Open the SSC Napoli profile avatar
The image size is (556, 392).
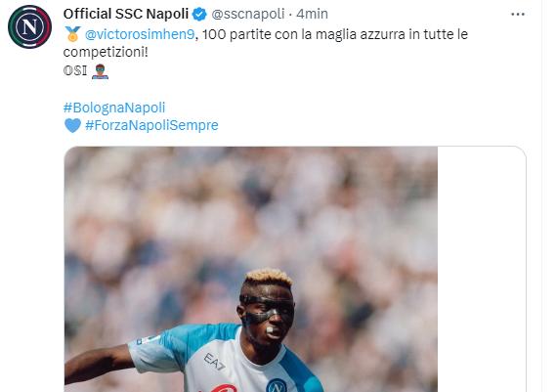coord(29,26)
